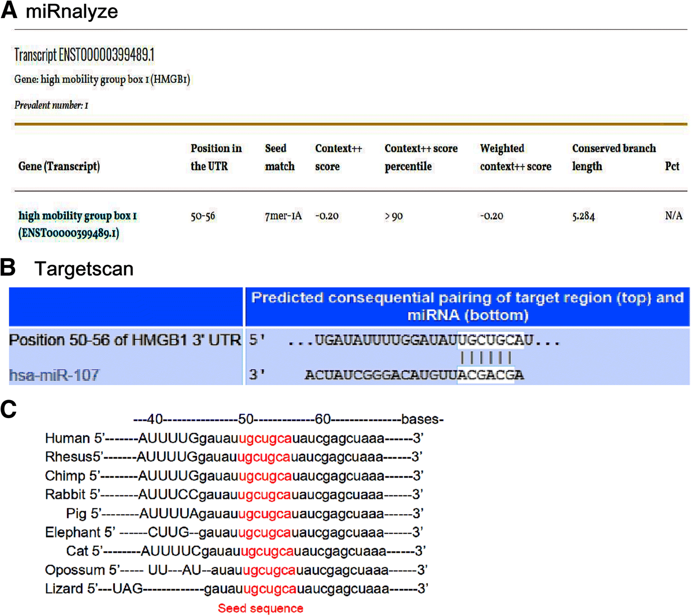The width and height of the screenshot is (691, 616).
Task: Select the 'Gene (Transcript)' column header
Action: (59, 167)
